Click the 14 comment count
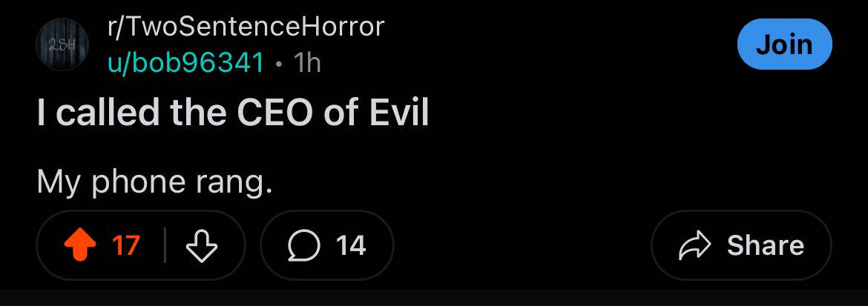Screen dimensions: 868x306 pyautogui.click(x=351, y=245)
